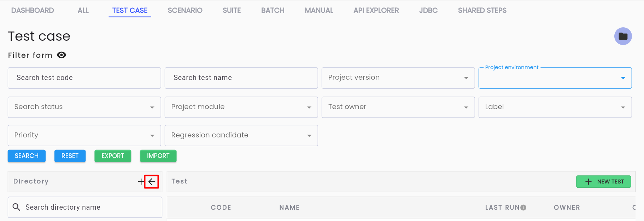Viewport: 644px width, 221px height.
Task: Expand the Project module dropdown
Action: point(241,107)
